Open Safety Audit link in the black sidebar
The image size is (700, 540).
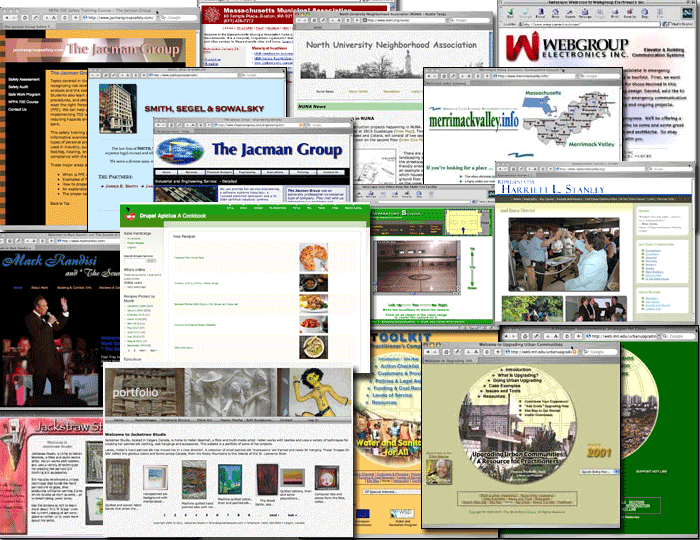[18, 87]
